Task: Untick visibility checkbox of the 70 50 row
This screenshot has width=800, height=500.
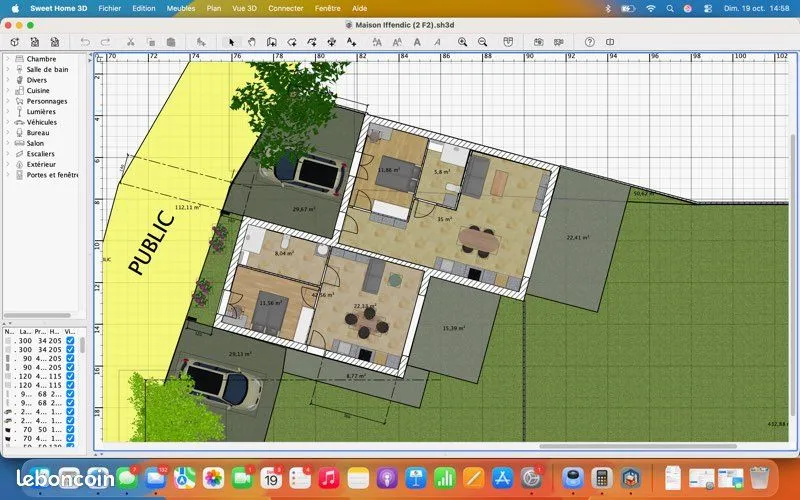Action: pos(70,430)
